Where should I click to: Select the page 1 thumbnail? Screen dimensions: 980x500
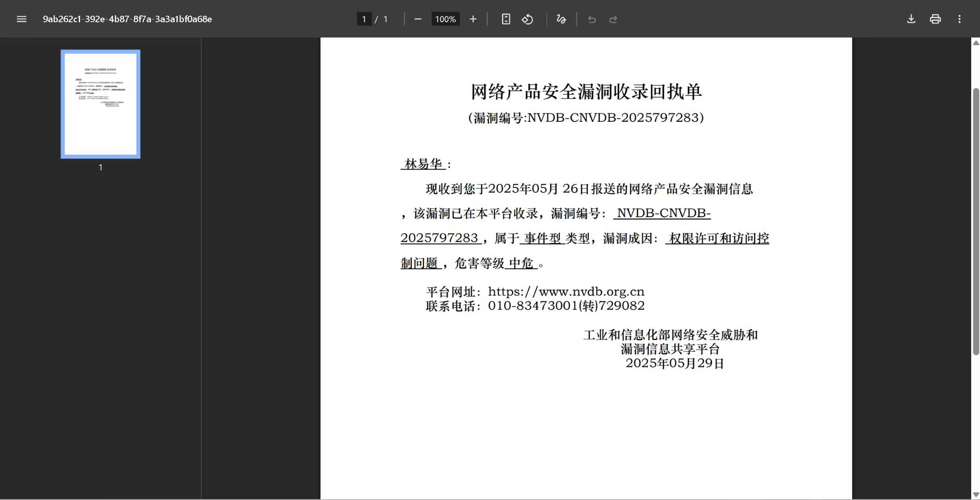101,104
